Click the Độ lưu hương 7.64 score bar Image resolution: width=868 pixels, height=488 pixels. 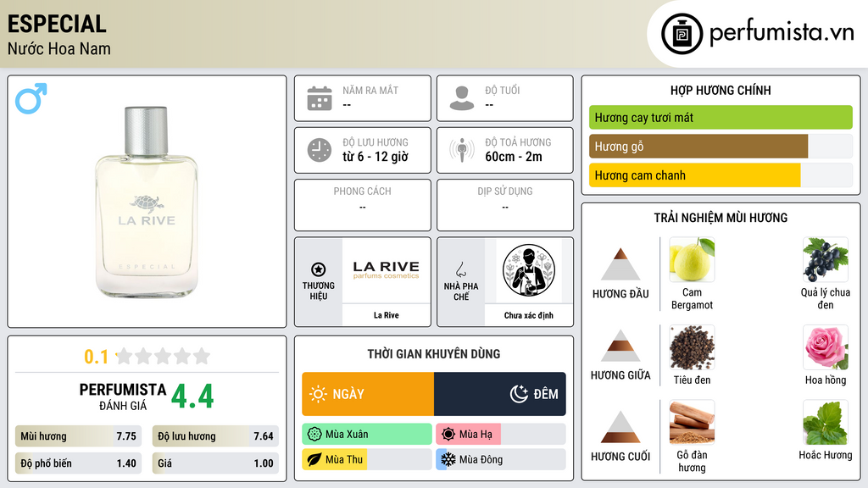tap(215, 436)
